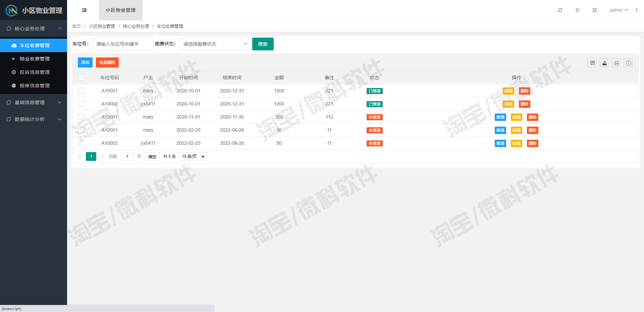Click the table export icon

pos(604,63)
